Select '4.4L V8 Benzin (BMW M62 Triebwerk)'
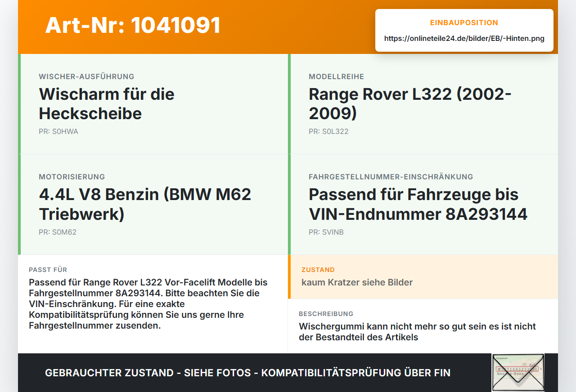576x392 pixels. click(x=145, y=204)
